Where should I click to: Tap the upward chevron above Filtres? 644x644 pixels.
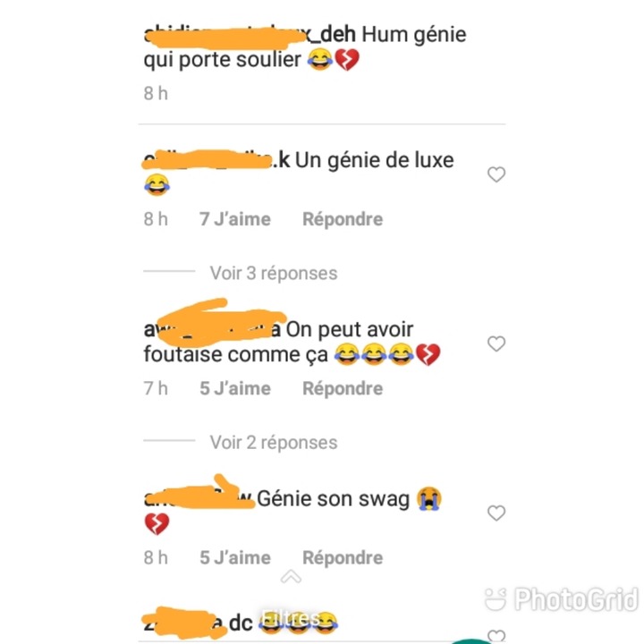point(291,576)
